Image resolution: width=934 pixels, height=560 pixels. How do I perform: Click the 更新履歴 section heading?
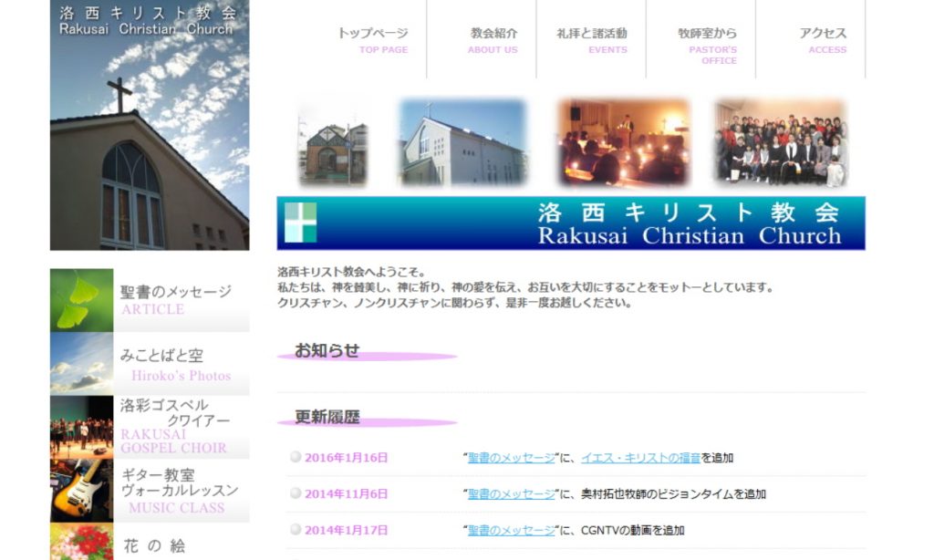click(327, 417)
